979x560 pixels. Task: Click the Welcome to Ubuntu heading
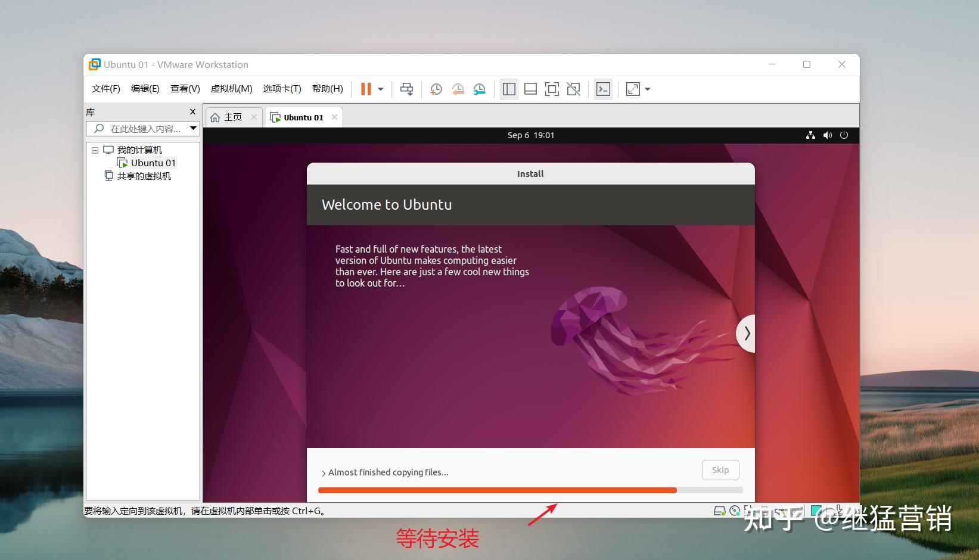tap(387, 204)
